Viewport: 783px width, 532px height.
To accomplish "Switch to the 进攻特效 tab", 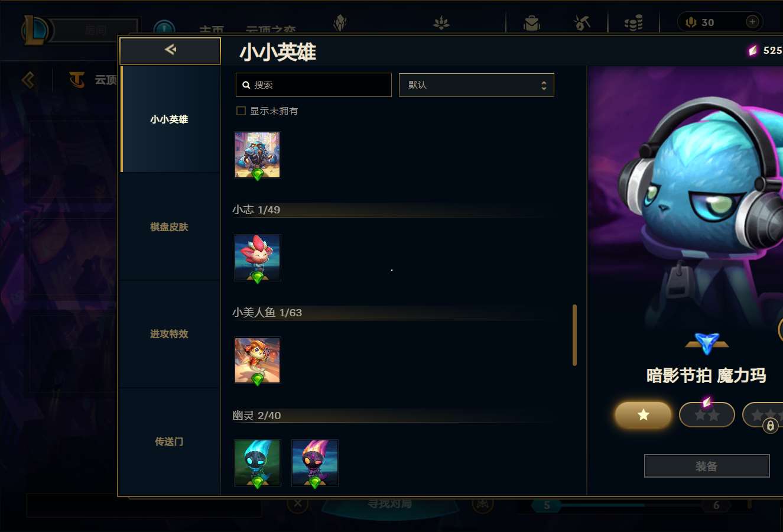I will point(169,334).
